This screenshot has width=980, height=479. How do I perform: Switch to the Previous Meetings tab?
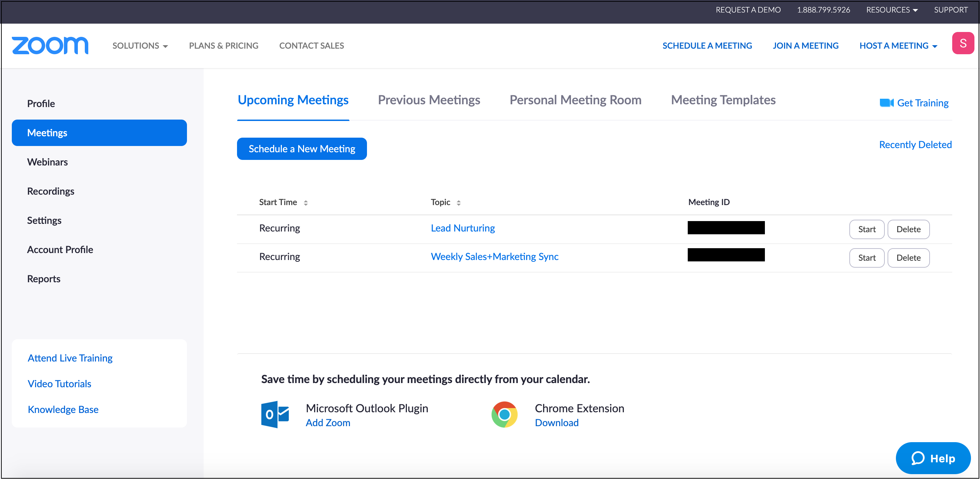(430, 99)
